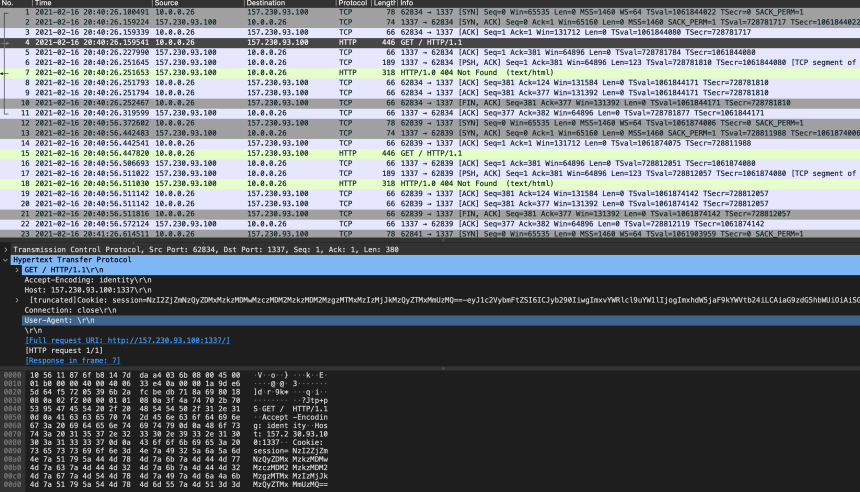Select packet 3 ACK row
The image size is (860, 492).
(x=430, y=32)
